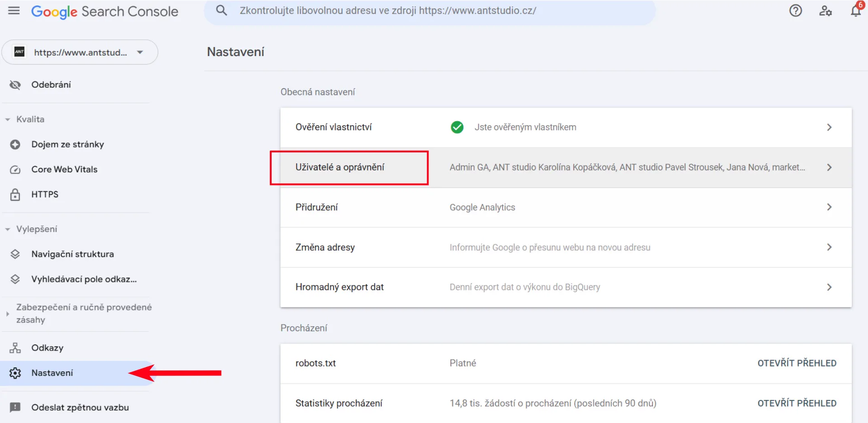This screenshot has height=423, width=868.
Task: Click the Nastavení gear icon
Action: [x=15, y=373]
